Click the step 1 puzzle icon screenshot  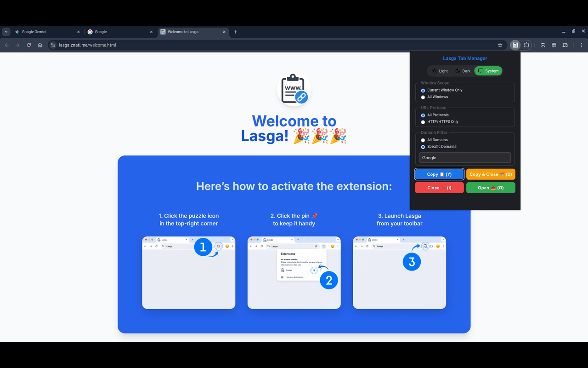pyautogui.click(x=189, y=273)
